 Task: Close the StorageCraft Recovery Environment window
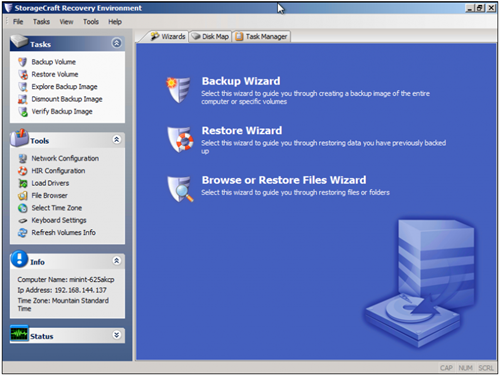(x=491, y=8)
